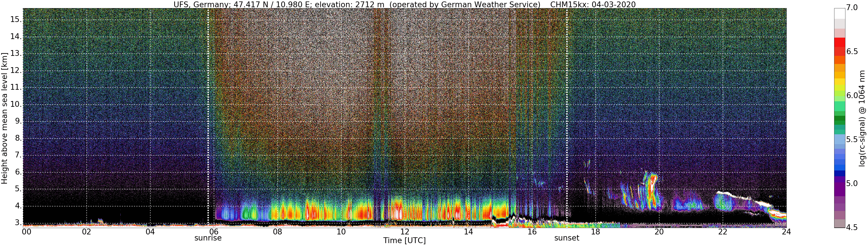Click the '12.' height axis tick
Screen dimensions: 868x246
pyautogui.click(x=16, y=70)
